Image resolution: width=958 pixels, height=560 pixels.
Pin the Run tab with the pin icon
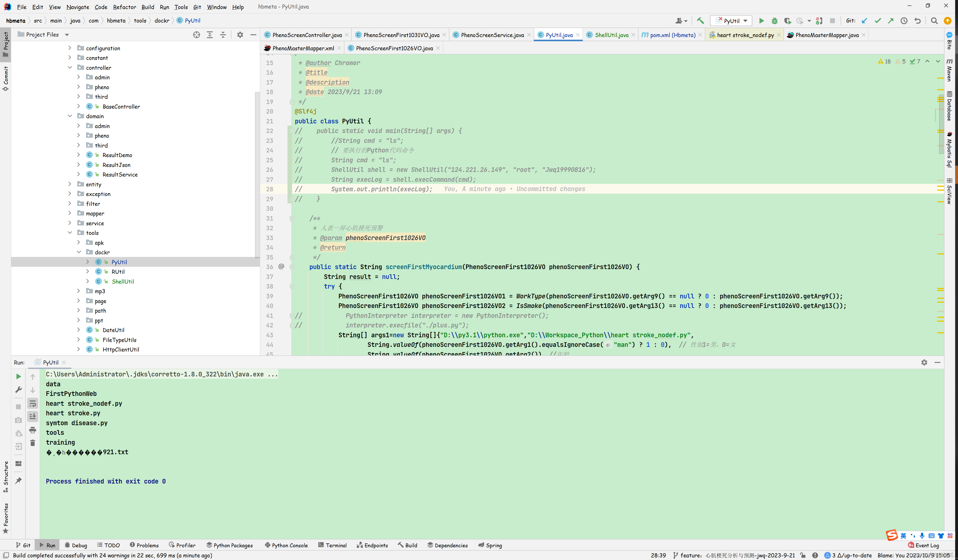[x=18, y=481]
